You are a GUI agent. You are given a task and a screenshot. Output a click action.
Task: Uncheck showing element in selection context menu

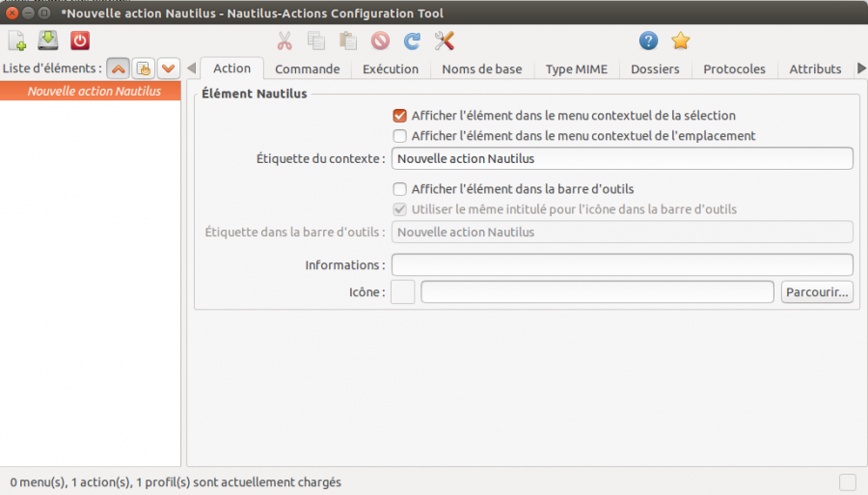(400, 116)
